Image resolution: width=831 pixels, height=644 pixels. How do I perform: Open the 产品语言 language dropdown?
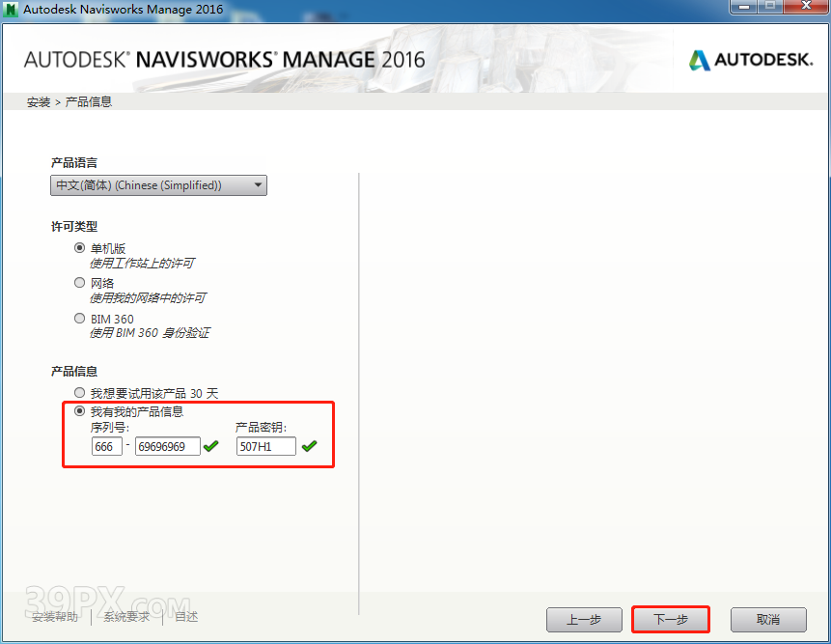click(159, 185)
